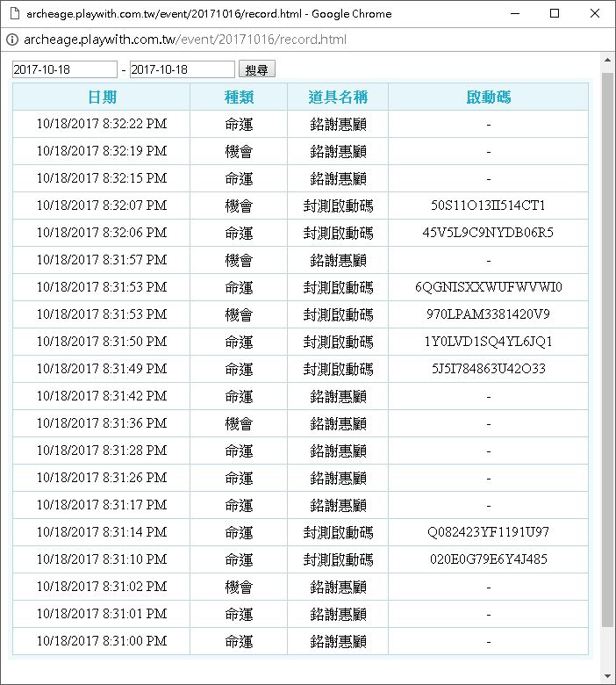
Task: Select the code Q082423YF1191U97 cell
Action: (x=488, y=532)
